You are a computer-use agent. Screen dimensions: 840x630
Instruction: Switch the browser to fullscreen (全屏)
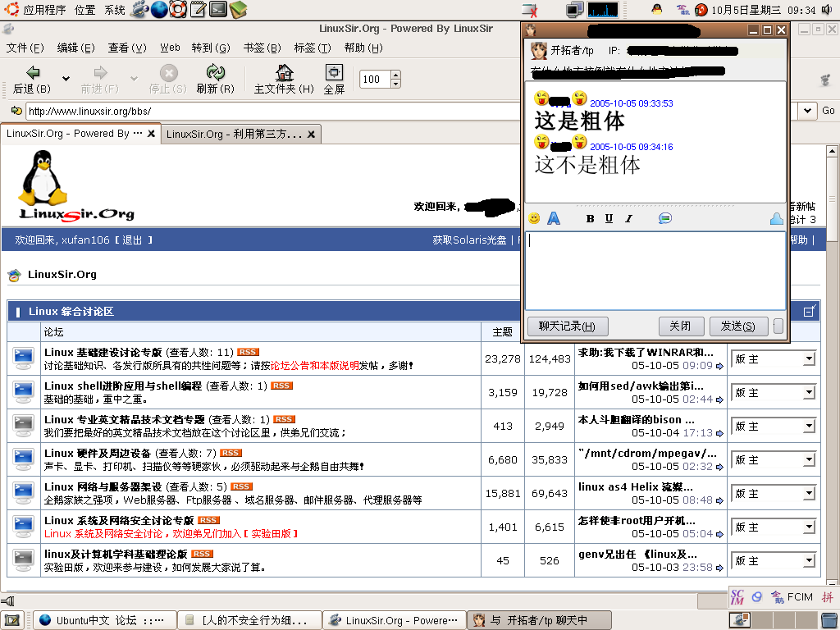(334, 80)
